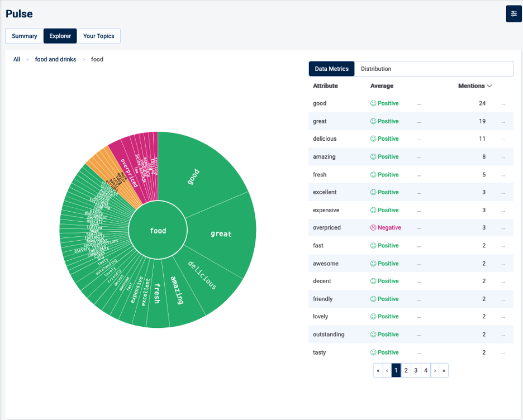This screenshot has width=523, height=420.
Task: Click the central food circle of the chart
Action: [158, 230]
